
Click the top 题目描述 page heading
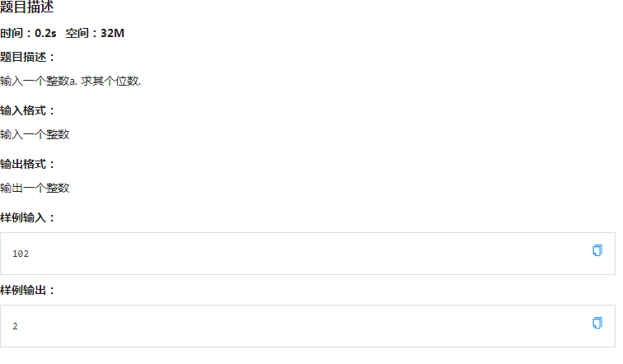click(26, 7)
